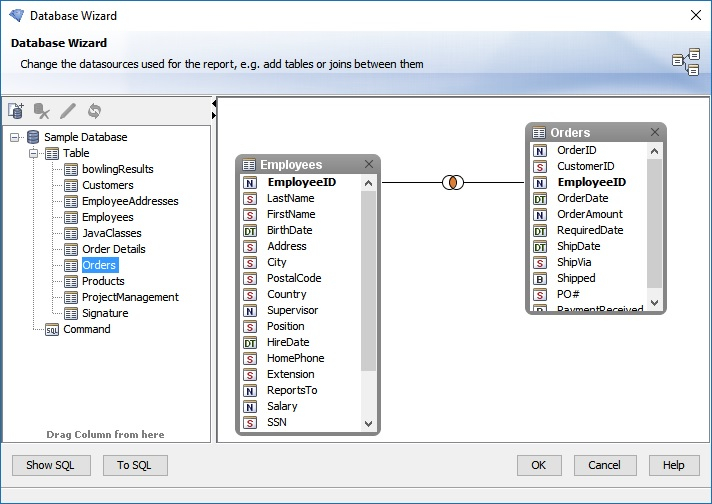Viewport: 712px width, 504px height.
Task: Close the Orders table box
Action: (x=655, y=132)
